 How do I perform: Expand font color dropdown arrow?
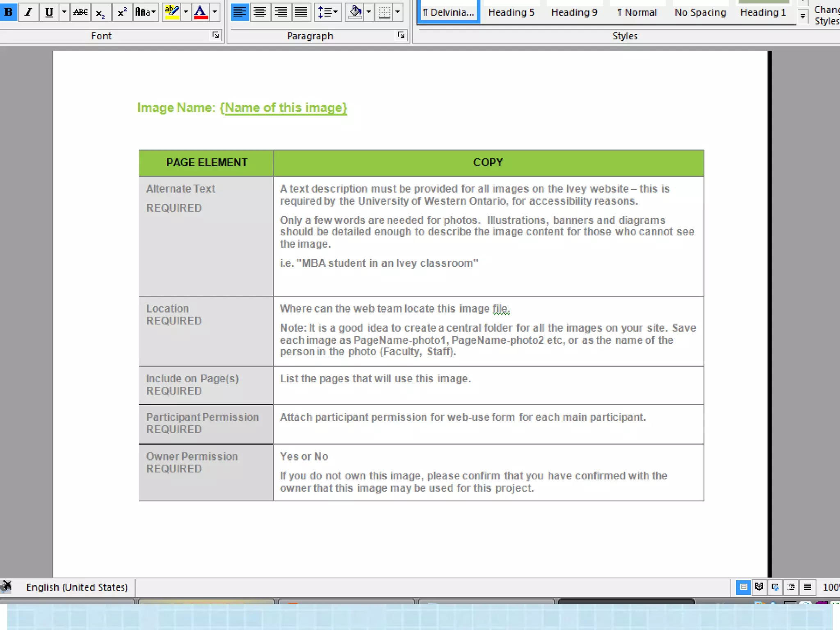tap(215, 12)
